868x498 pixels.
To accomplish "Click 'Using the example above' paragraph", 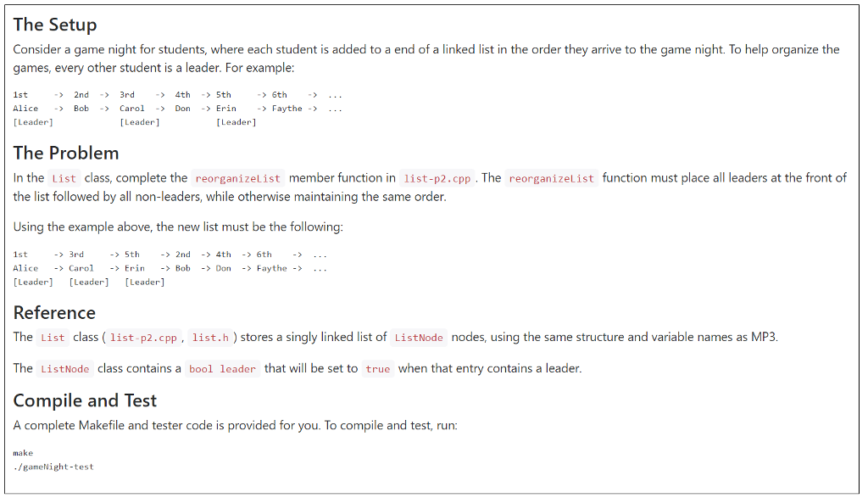I will (178, 227).
